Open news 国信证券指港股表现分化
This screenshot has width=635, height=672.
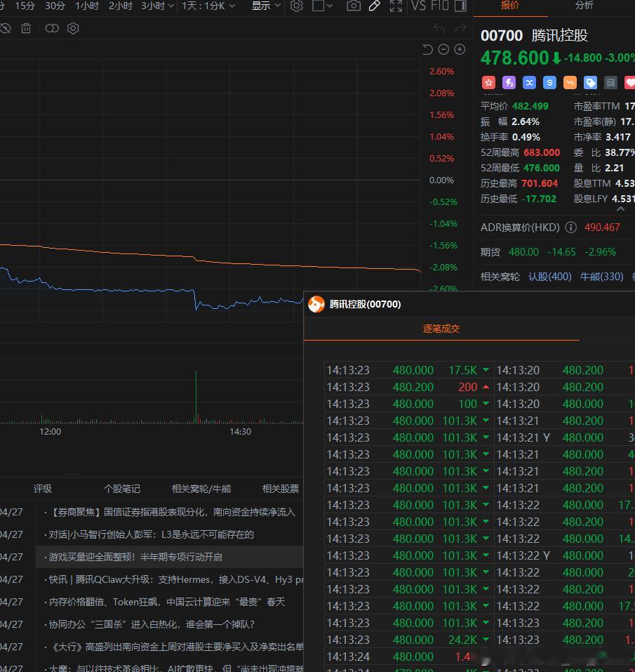pyautogui.click(x=169, y=512)
